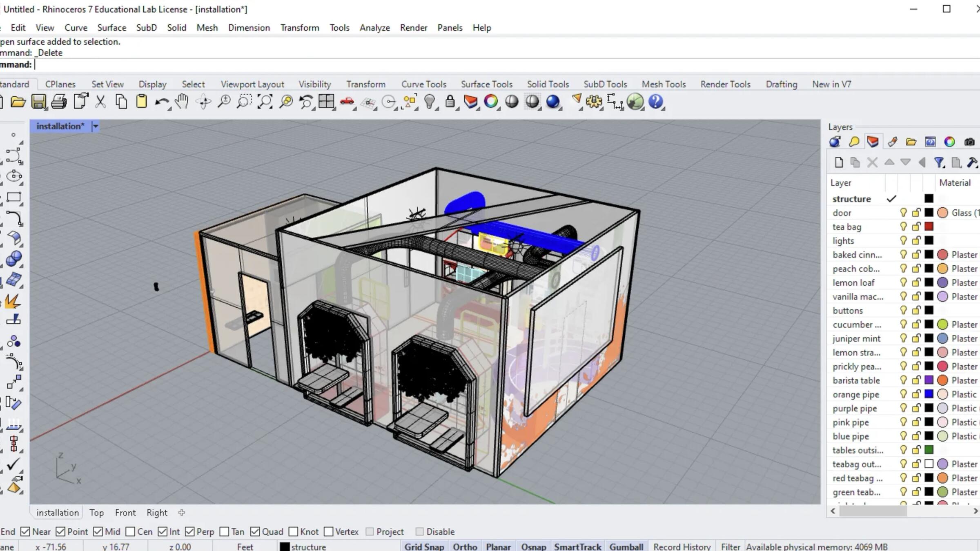980x551 pixels.
Task: Toggle the Int osnap checkbox
Action: pos(163,531)
